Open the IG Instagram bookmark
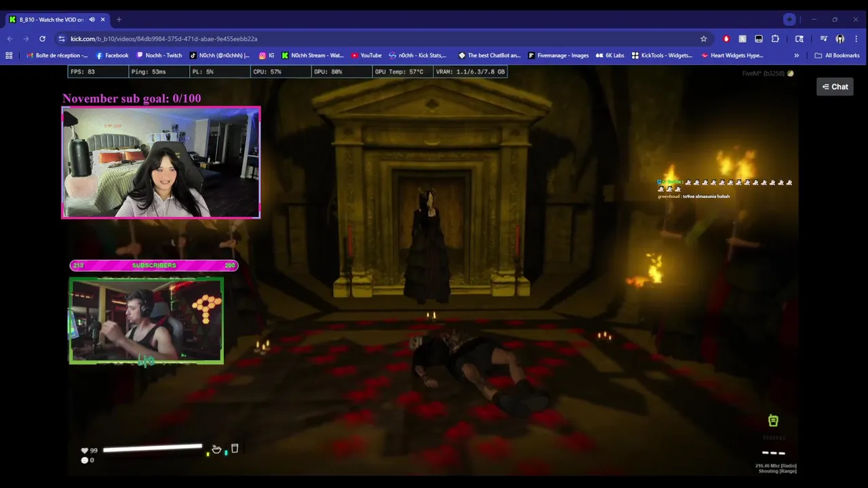 (x=267, y=56)
